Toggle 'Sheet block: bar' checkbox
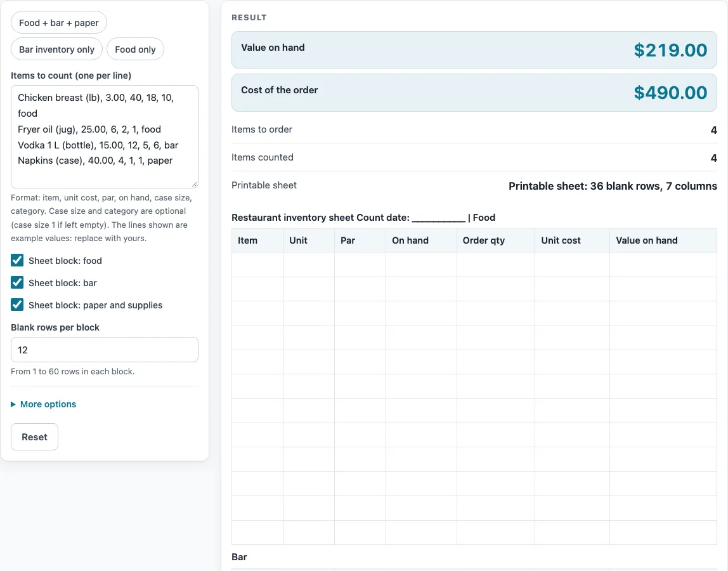The height and width of the screenshot is (571, 728). (x=17, y=282)
